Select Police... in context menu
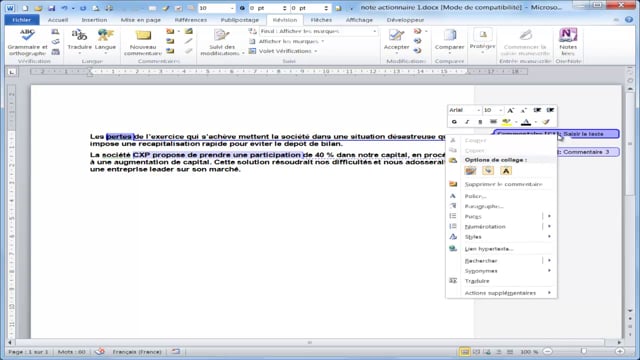 pos(501,196)
